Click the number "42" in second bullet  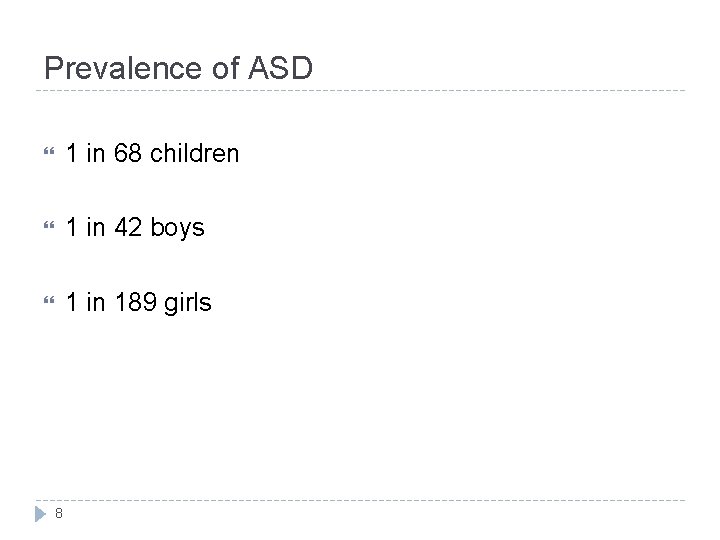click(x=129, y=228)
